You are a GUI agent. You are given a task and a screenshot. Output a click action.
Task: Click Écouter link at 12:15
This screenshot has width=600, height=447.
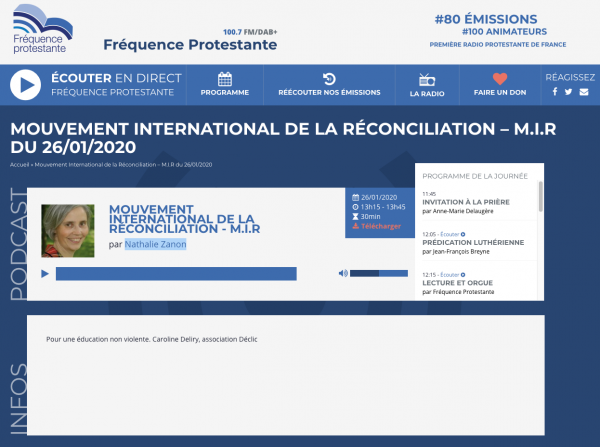(x=450, y=275)
